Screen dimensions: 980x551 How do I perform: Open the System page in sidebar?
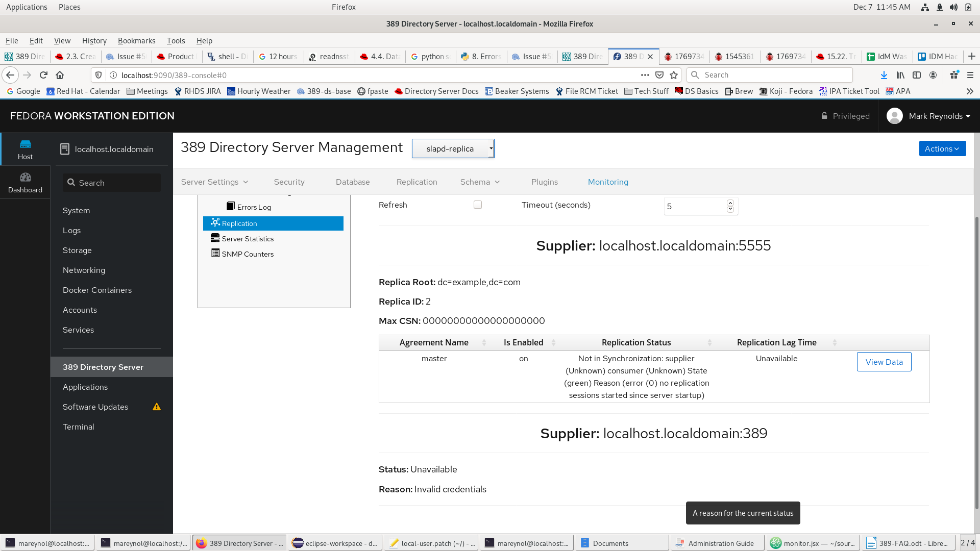click(x=76, y=210)
